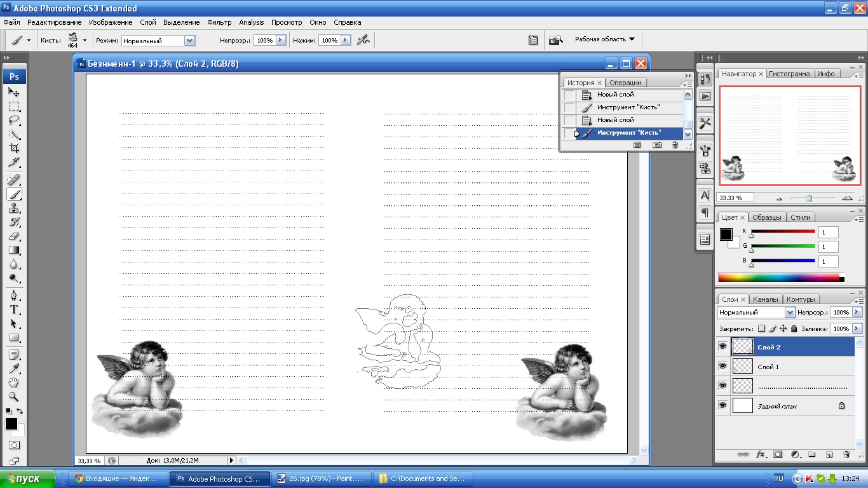The image size is (868, 488).
Task: Select the Rectangular Marquee tool
Action: [x=14, y=106]
